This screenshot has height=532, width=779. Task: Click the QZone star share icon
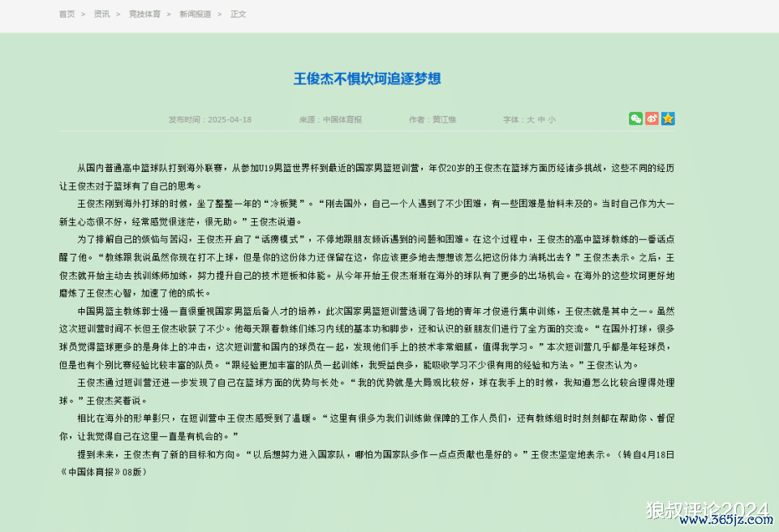[668, 119]
